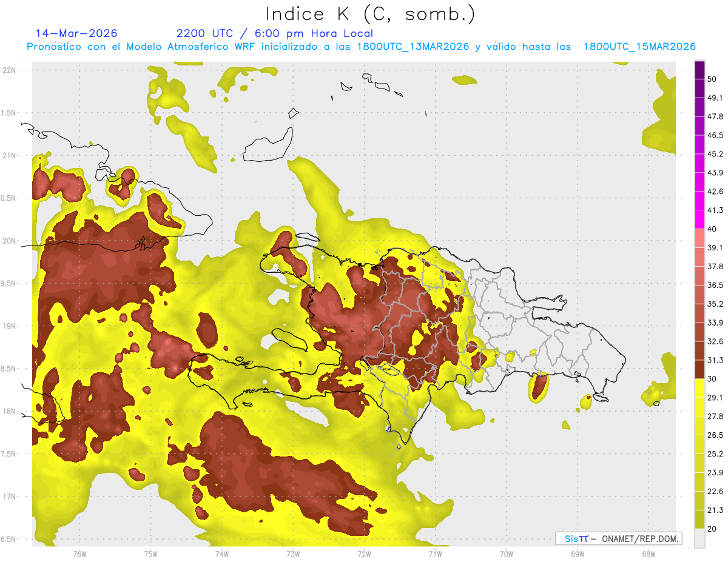
Task: Pick the dark brown colorbar segment between 30 and 31.3
Action: pos(699,369)
